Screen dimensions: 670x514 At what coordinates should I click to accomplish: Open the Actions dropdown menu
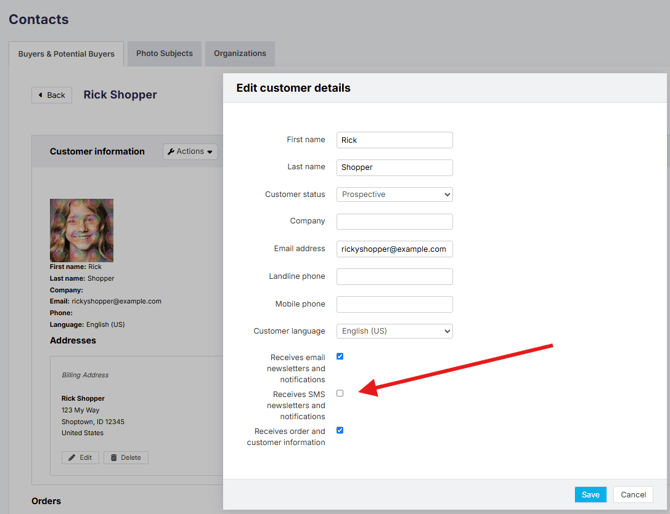point(190,151)
